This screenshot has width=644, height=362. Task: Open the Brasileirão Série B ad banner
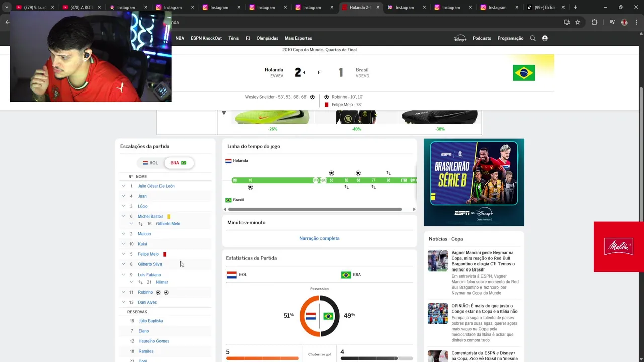tap(474, 183)
